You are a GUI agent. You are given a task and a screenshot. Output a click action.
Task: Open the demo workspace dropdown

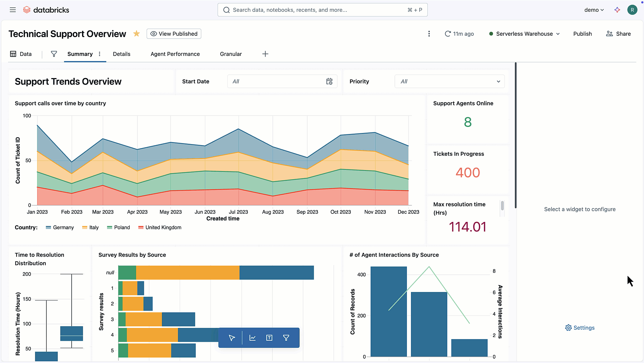point(594,10)
